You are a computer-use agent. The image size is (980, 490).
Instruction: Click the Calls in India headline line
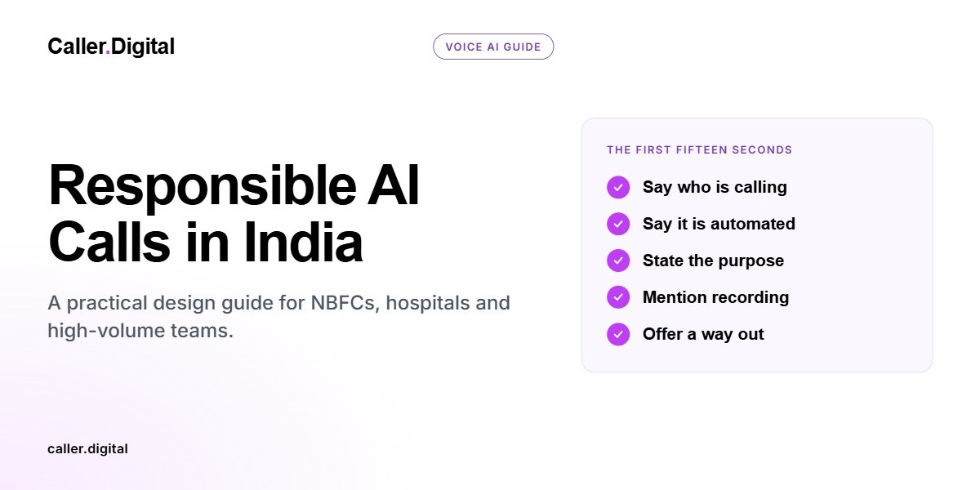(x=206, y=242)
